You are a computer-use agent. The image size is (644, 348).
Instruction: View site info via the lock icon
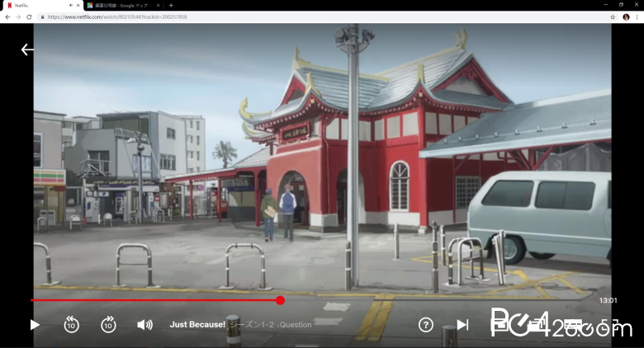pyautogui.click(x=42, y=16)
